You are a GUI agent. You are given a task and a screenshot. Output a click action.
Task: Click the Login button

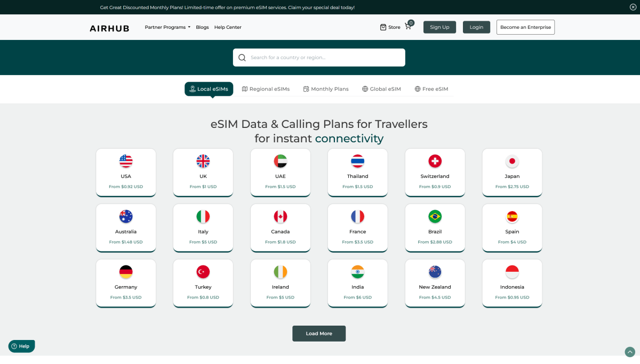coord(476,27)
